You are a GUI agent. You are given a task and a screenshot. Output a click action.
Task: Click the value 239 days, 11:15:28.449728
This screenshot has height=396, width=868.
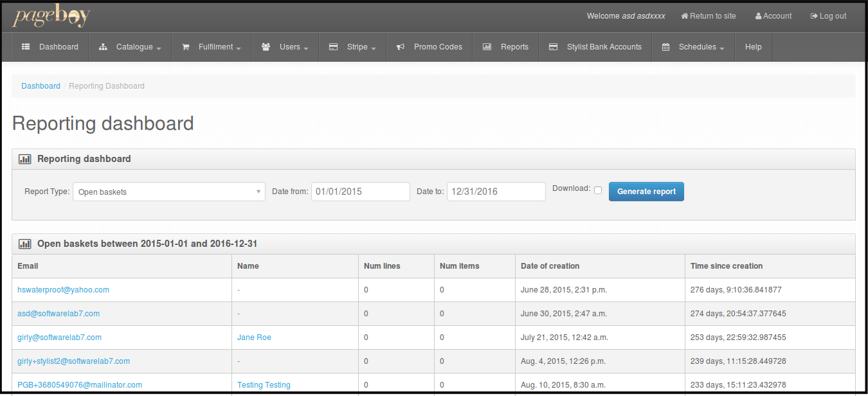pos(738,361)
